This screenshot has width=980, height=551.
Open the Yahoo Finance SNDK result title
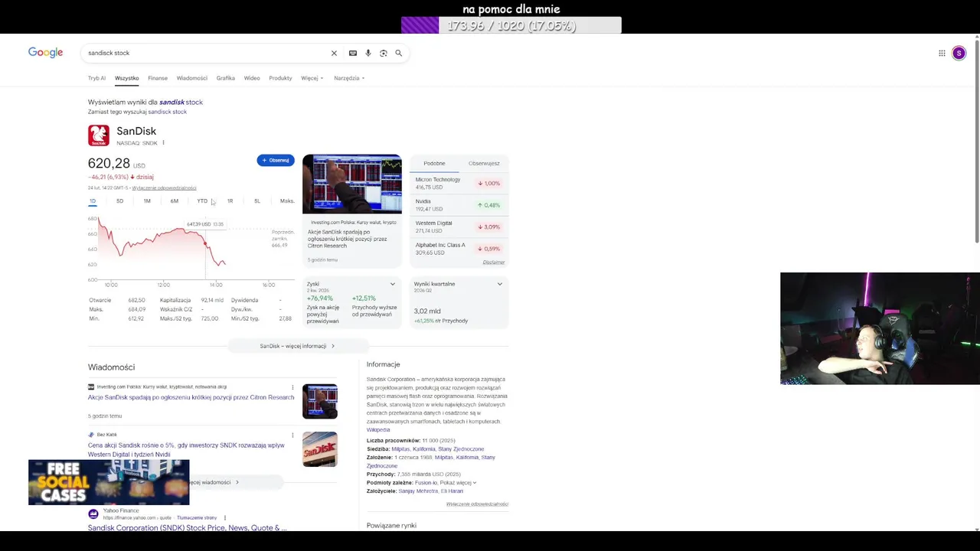pyautogui.click(x=187, y=528)
